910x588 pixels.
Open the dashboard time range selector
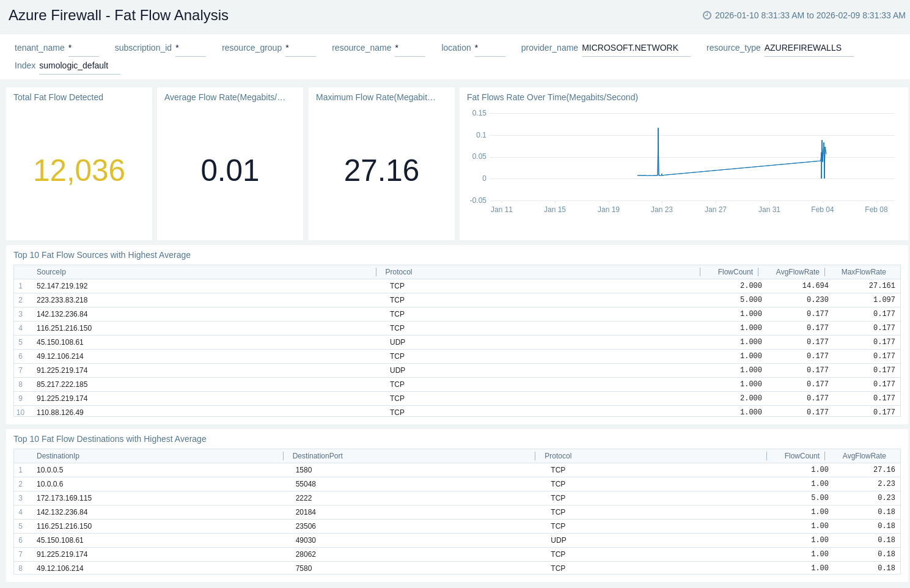tap(809, 15)
